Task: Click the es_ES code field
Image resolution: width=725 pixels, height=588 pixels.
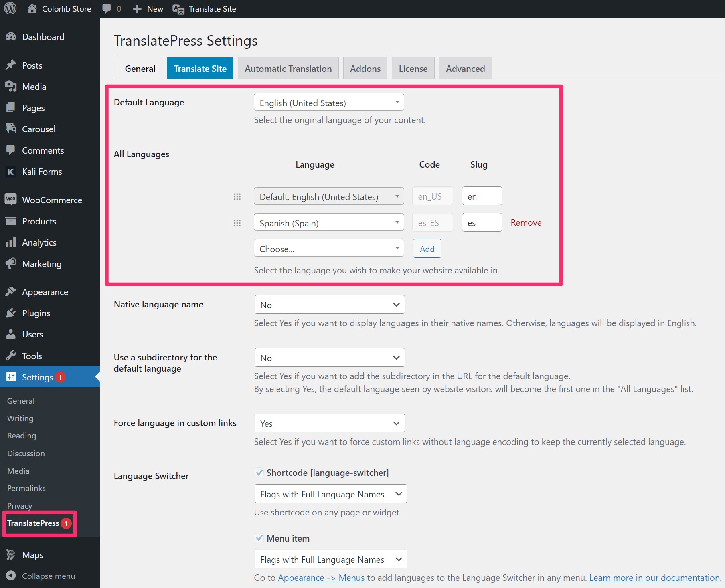Action: point(433,222)
